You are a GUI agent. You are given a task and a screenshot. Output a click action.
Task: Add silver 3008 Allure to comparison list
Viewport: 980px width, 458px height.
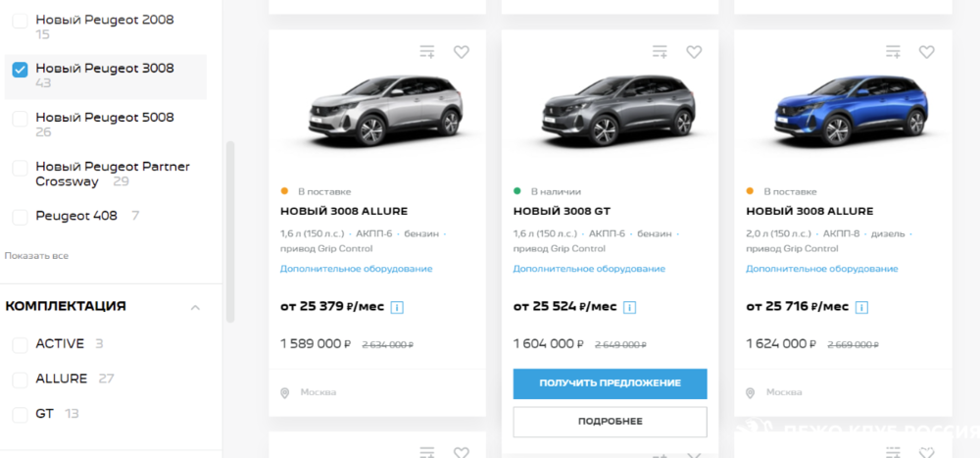point(426,52)
